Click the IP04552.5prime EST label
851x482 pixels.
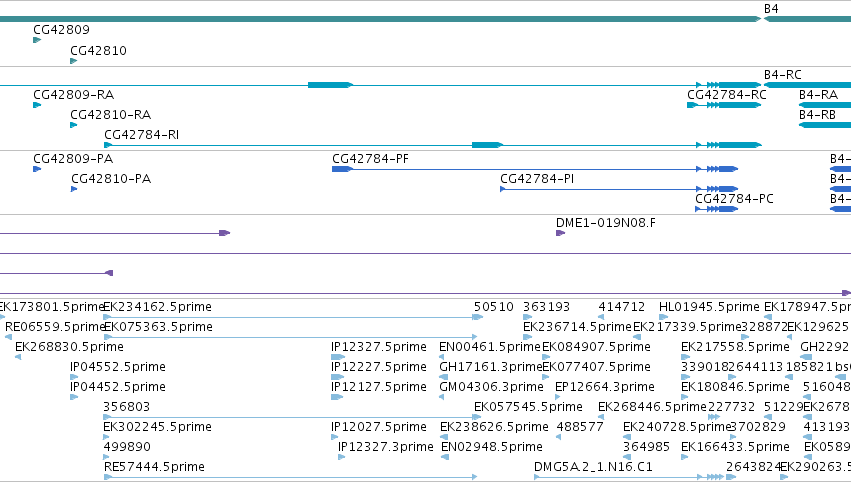click(118, 367)
